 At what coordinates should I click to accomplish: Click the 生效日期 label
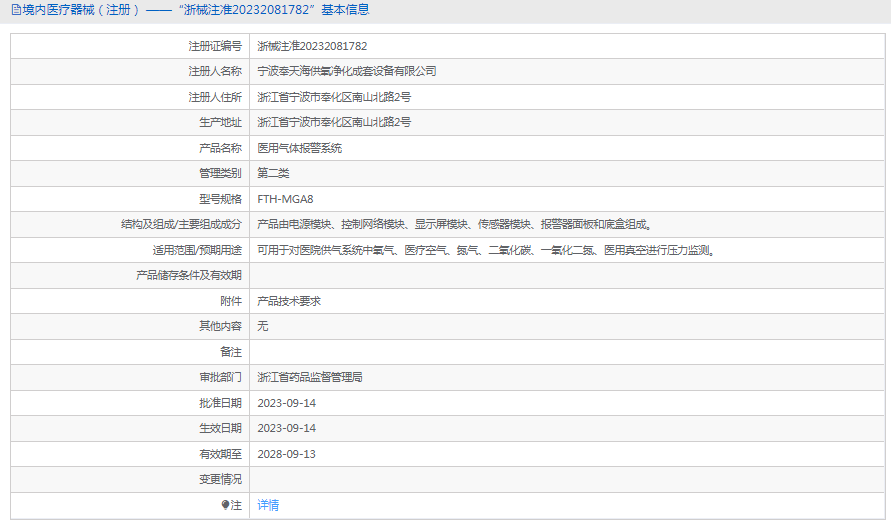(x=220, y=428)
